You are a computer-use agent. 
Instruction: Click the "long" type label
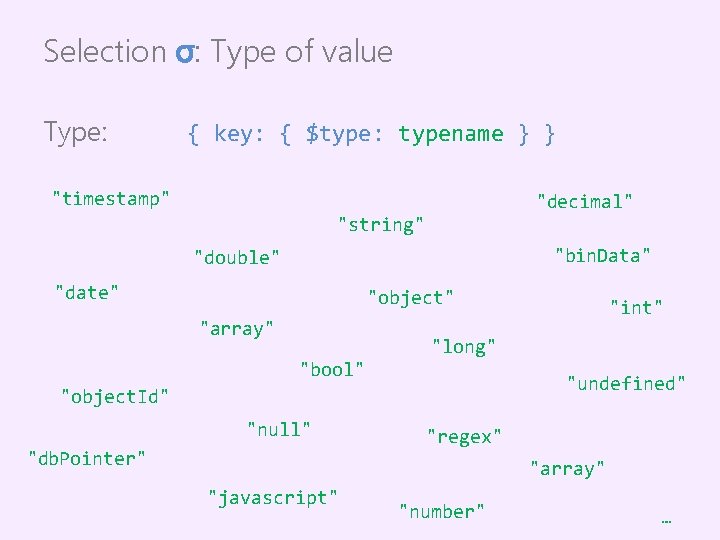pyautogui.click(x=464, y=347)
